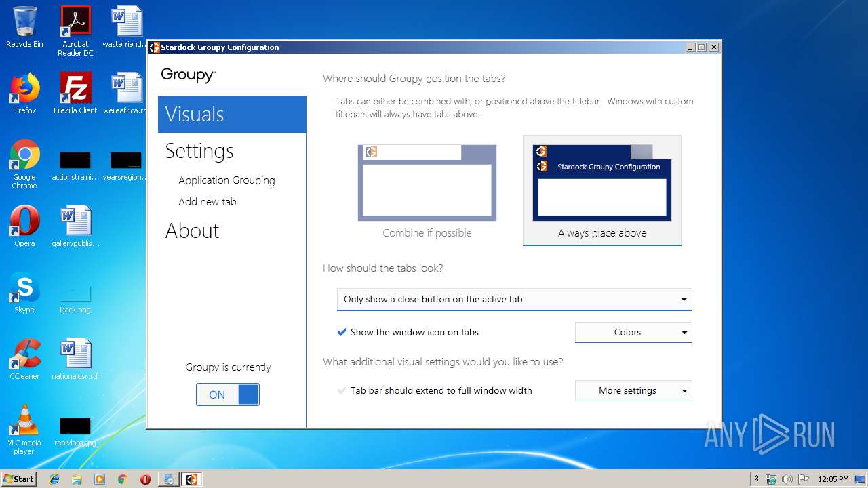Screen dimensions: 868x488
Task: Expand the More settings dropdown
Action: click(633, 390)
